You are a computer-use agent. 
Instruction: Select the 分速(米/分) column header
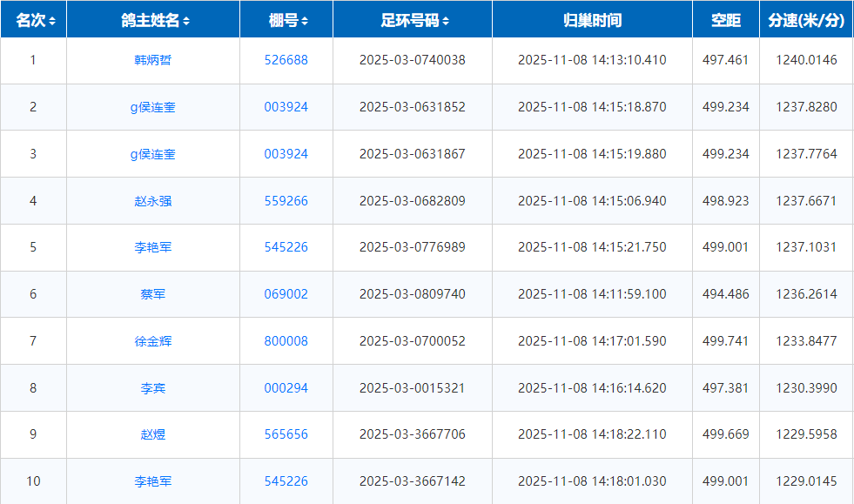click(806, 20)
